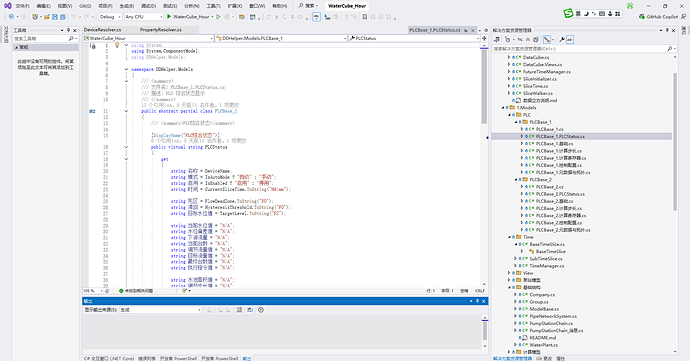
Task: Select PumpStationChain.cs in Solution Explorer
Action: point(551,323)
